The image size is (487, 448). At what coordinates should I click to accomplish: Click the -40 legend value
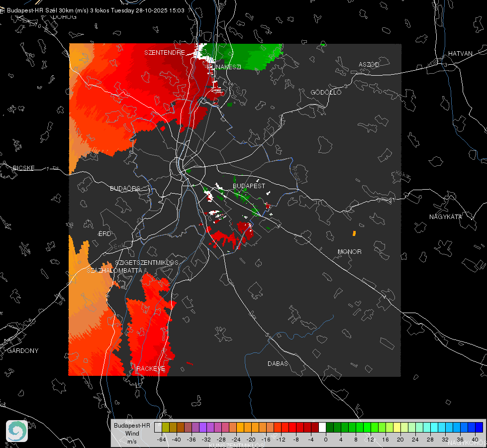177,440
